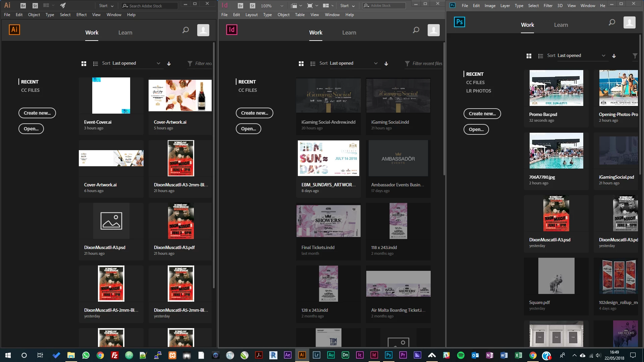Image resolution: width=644 pixels, height=362 pixels.
Task: Open the Effect menu in Illustrator
Action: 81,15
